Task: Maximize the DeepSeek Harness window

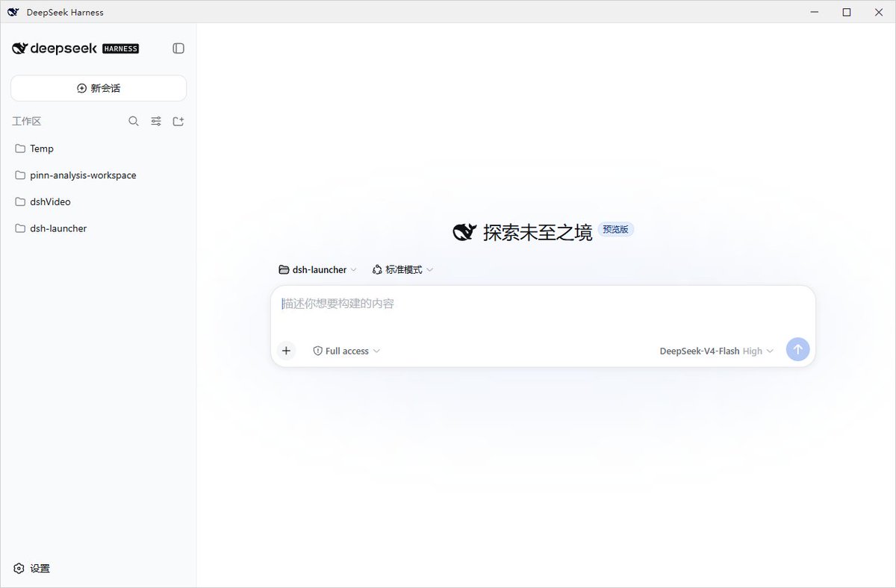Action: [847, 12]
